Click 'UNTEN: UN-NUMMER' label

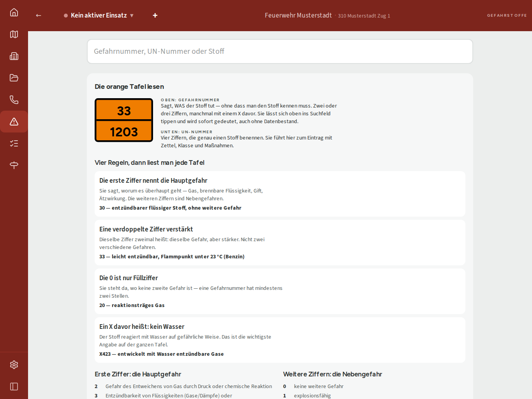[187, 132]
